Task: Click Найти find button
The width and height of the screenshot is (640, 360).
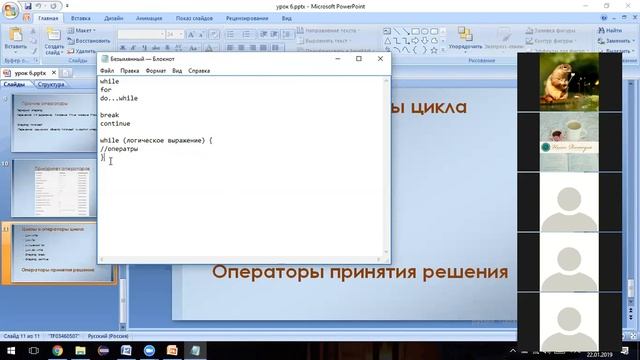Action: (610, 31)
